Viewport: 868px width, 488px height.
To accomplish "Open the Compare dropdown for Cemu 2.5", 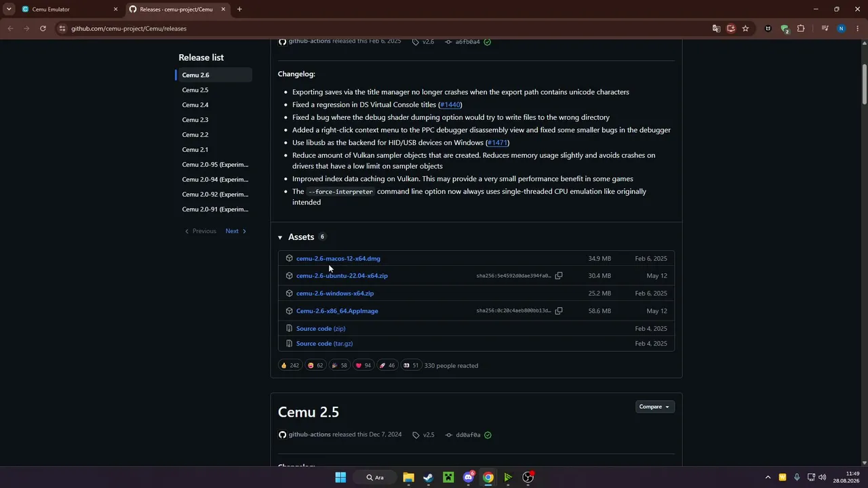I will tap(655, 407).
